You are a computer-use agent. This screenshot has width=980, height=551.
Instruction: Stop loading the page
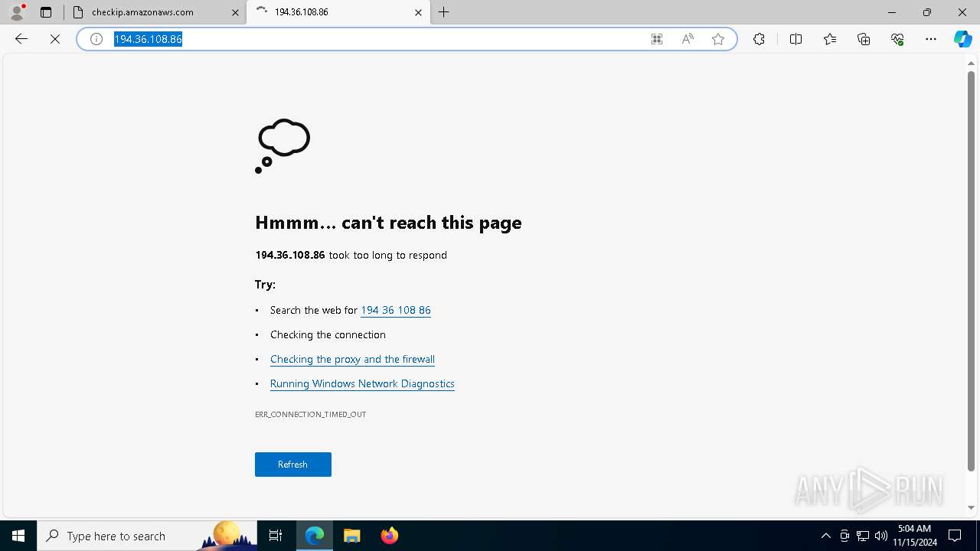55,39
